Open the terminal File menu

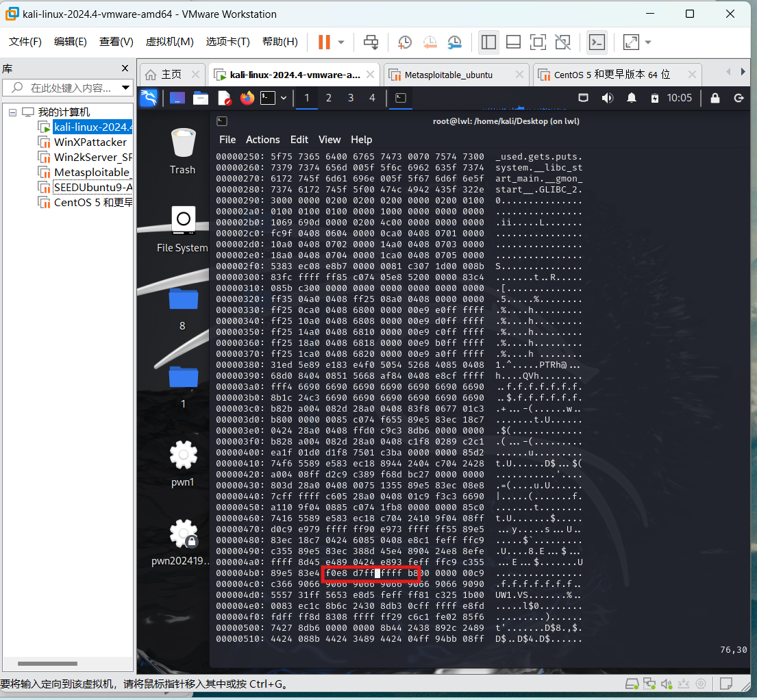click(x=227, y=140)
